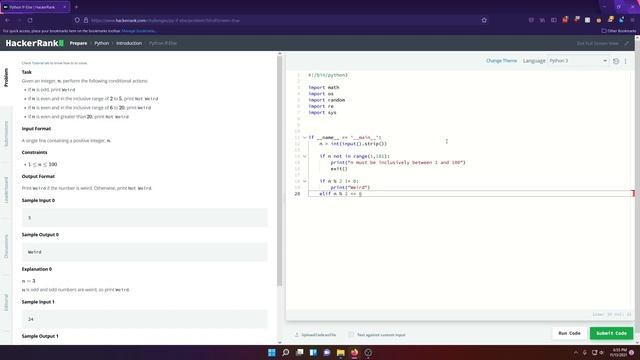Click the Upload Code as File icon

[297, 335]
